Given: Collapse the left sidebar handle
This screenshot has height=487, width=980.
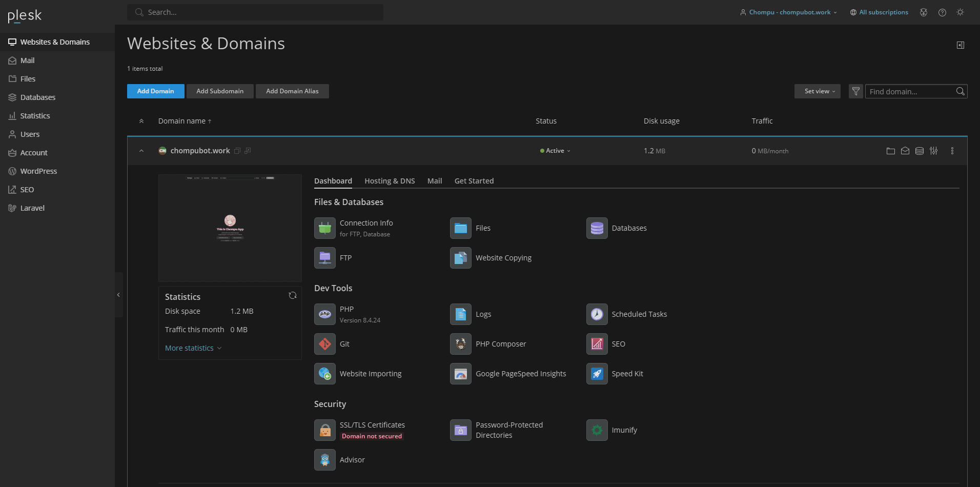Looking at the screenshot, I should 118,295.
